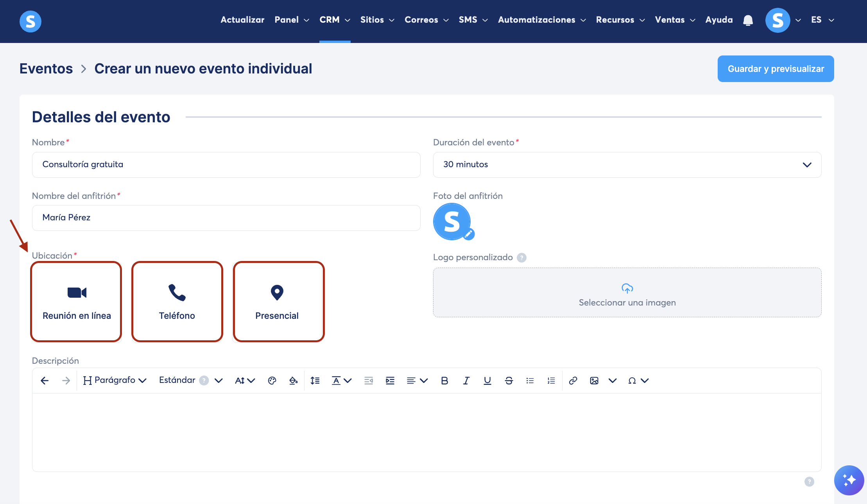Apply strikethrough formatting
Image resolution: width=867 pixels, height=504 pixels.
coord(509,381)
